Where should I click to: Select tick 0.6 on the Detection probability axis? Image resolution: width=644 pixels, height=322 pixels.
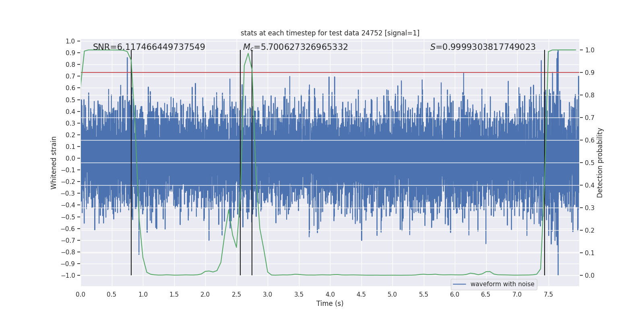point(590,140)
